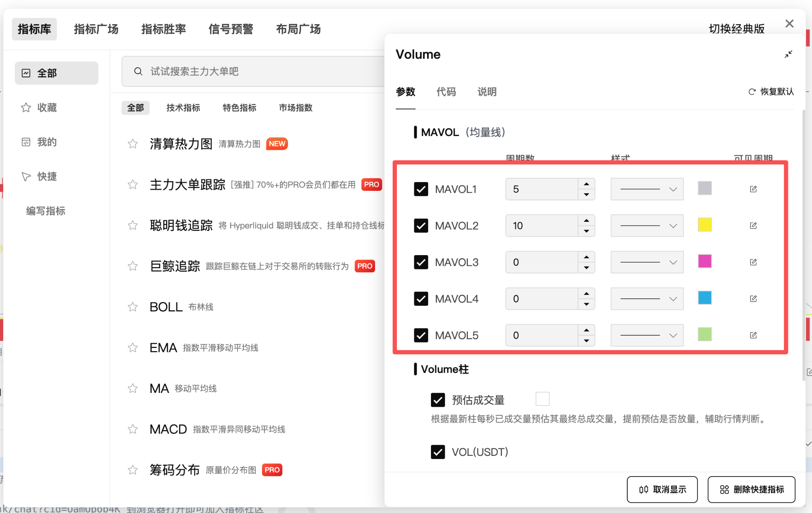The image size is (812, 513).
Task: Change the magenta MAVOL3 color swatch
Action: [705, 261]
